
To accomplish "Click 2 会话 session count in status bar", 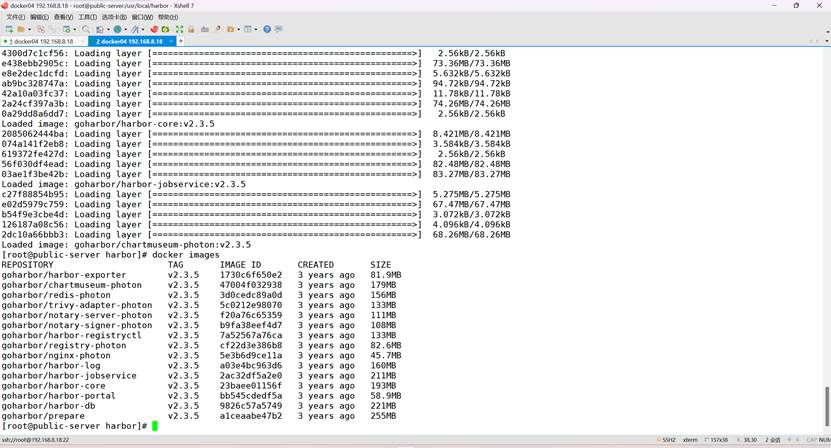I will 773,440.
